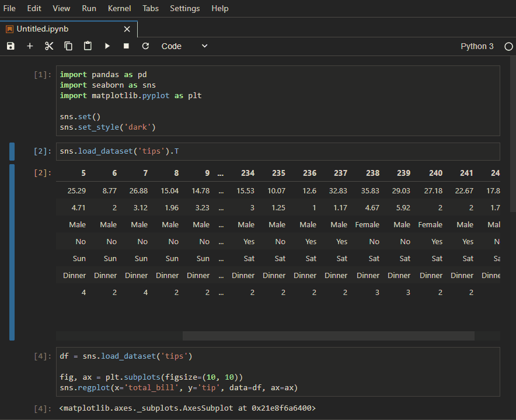Click the Python 3 kernel name
This screenshot has height=420, width=516.
477,46
